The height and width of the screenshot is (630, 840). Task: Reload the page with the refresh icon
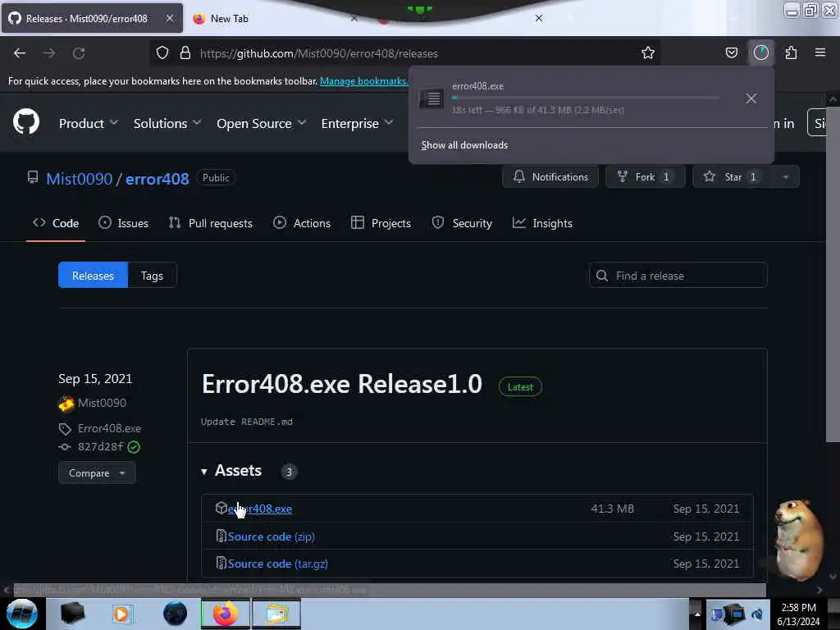point(79,53)
